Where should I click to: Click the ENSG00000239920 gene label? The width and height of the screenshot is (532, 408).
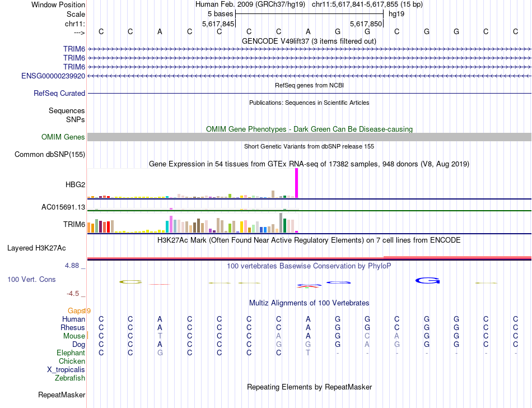[x=53, y=76]
